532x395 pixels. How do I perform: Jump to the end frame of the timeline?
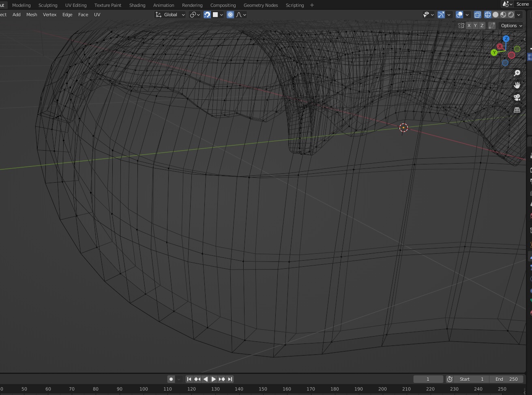(230, 379)
